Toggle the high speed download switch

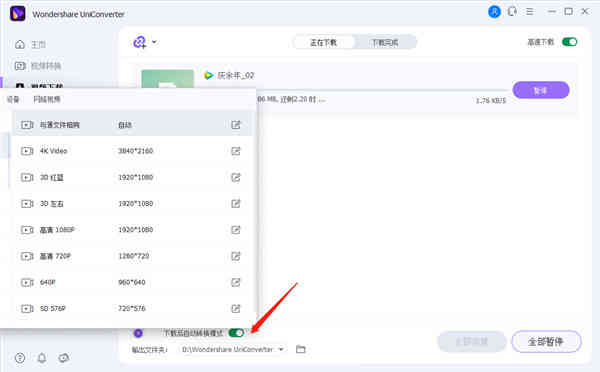coord(569,42)
